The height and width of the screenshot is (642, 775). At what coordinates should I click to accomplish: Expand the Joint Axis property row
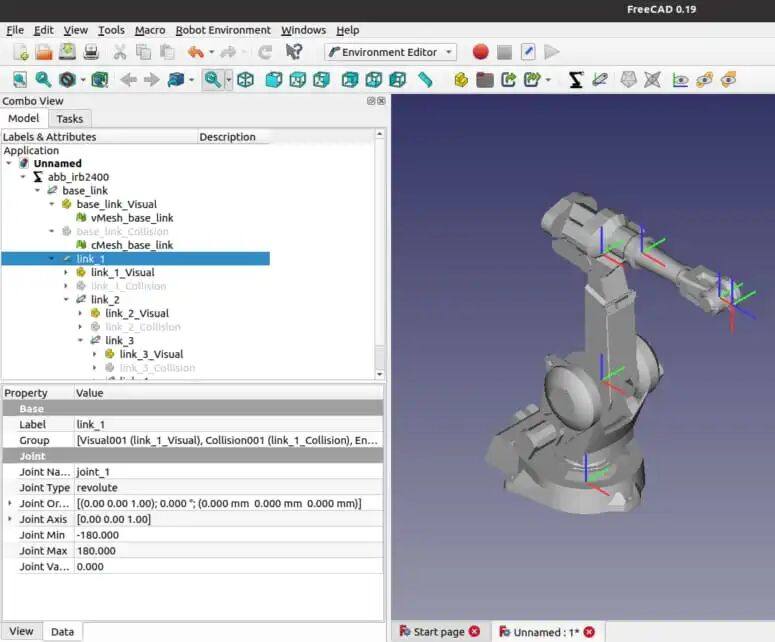(10, 519)
